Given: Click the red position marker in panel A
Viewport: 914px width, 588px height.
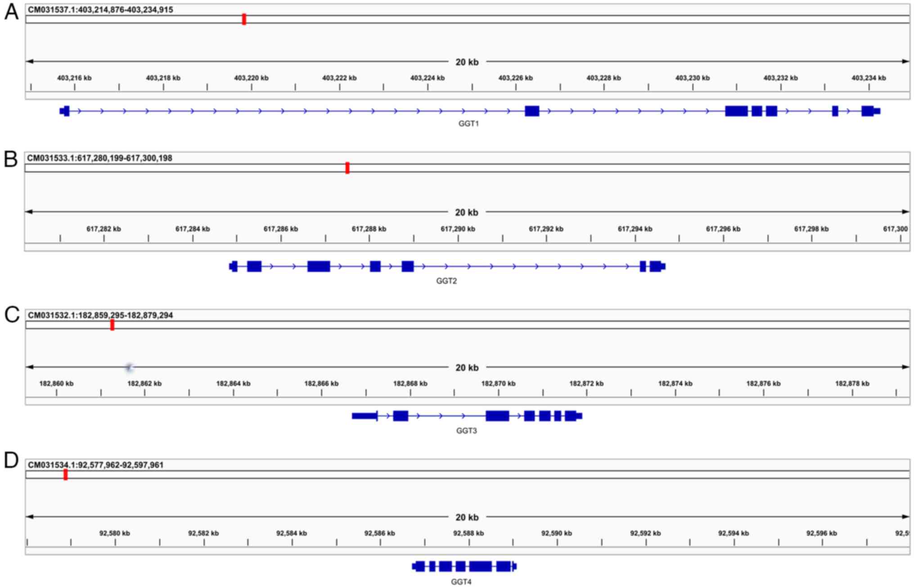Looking at the screenshot, I should click(x=244, y=19).
